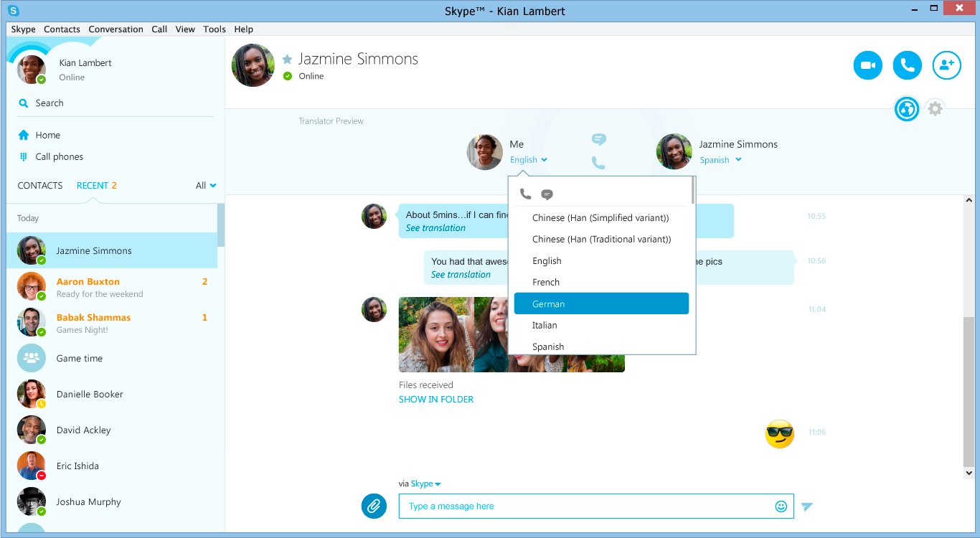The height and width of the screenshot is (538, 980).
Task: Expand Jazmine's Spanish language dropdown
Action: point(720,160)
